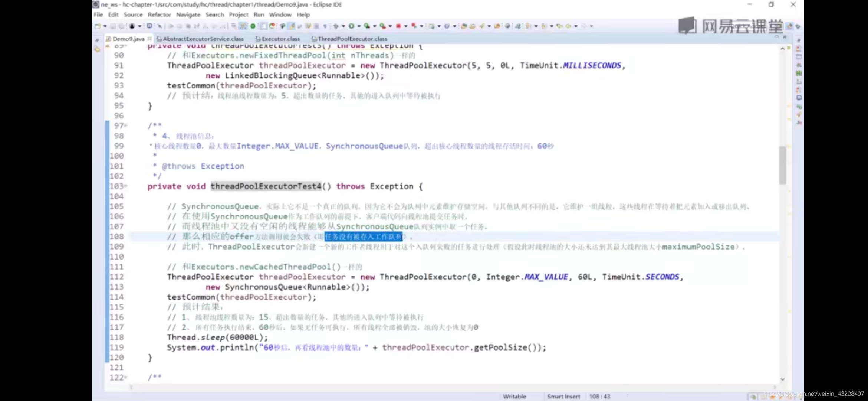Maximize the editor area

point(785,36)
